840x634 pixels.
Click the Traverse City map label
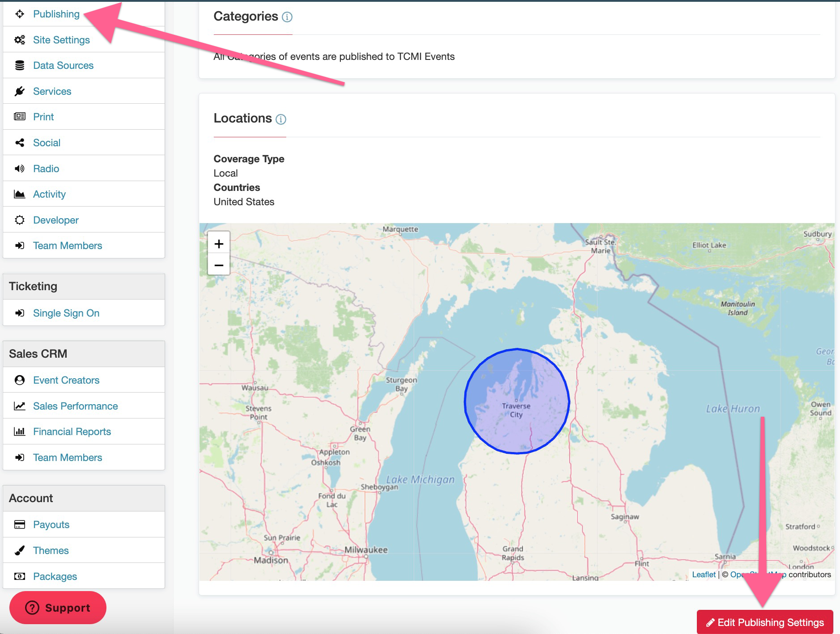(x=516, y=410)
